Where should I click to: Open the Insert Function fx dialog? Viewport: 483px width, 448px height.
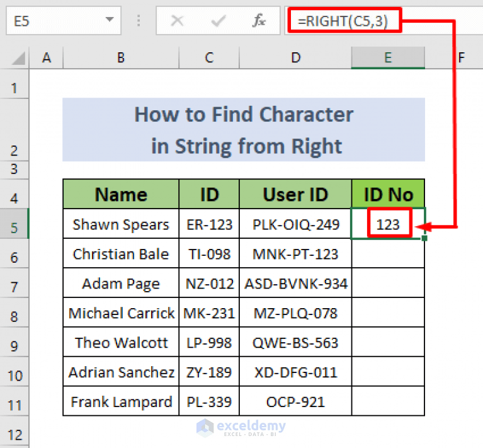coord(259,21)
